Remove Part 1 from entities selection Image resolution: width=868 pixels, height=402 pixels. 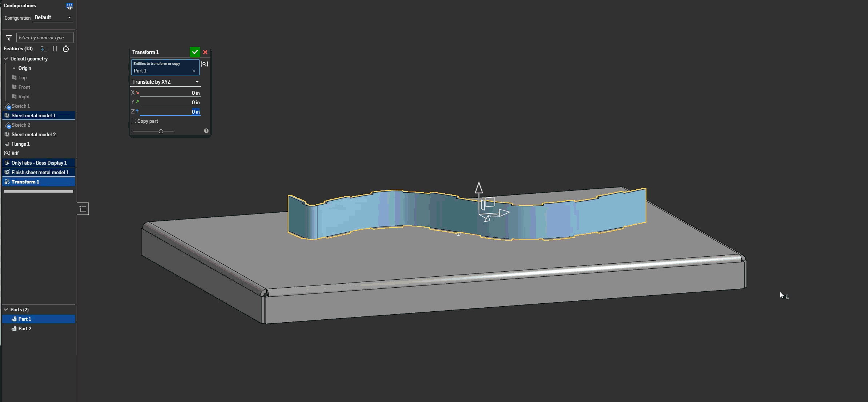pos(194,71)
